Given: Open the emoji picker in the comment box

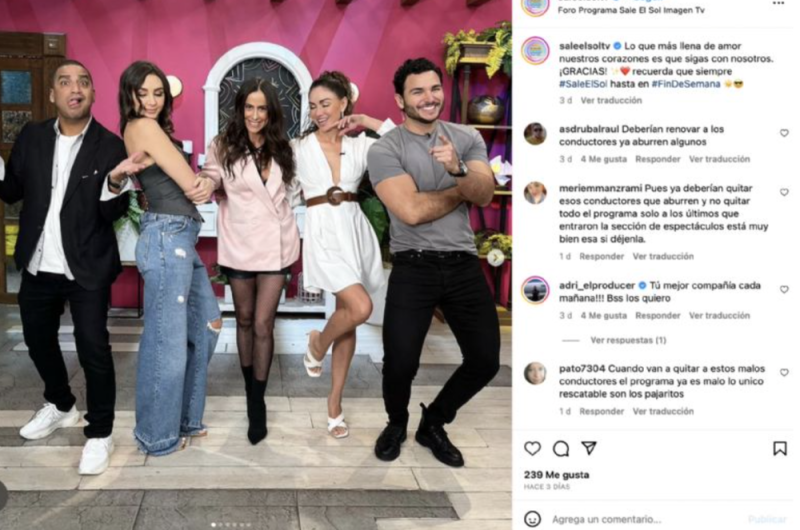Looking at the screenshot, I should tap(532, 519).
